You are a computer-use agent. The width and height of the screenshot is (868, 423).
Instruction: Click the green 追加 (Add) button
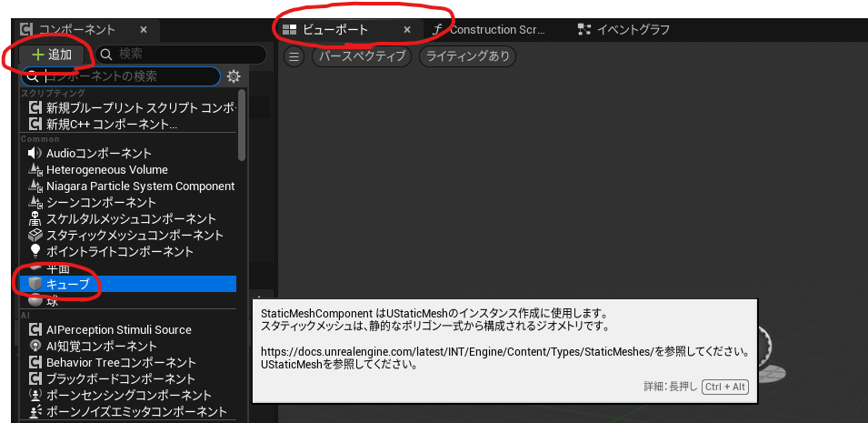(x=52, y=55)
